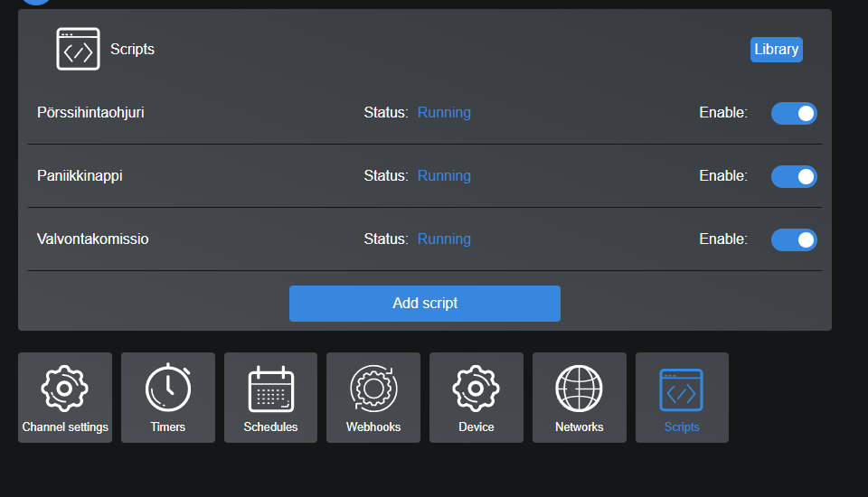Click the Library button

pos(776,50)
